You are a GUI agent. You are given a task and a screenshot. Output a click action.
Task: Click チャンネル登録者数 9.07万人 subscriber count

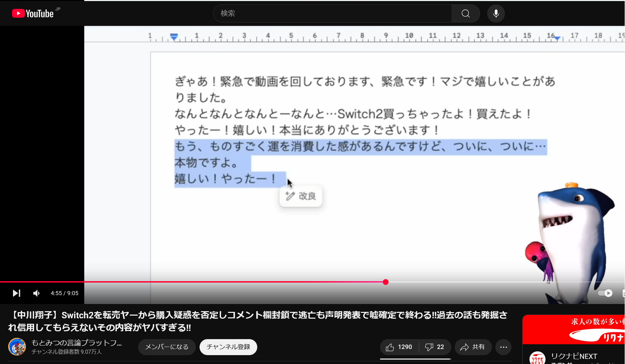tap(67, 352)
